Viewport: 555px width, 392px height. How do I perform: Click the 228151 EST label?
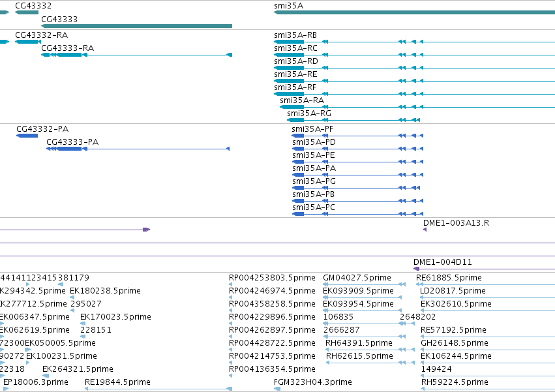(x=96, y=331)
